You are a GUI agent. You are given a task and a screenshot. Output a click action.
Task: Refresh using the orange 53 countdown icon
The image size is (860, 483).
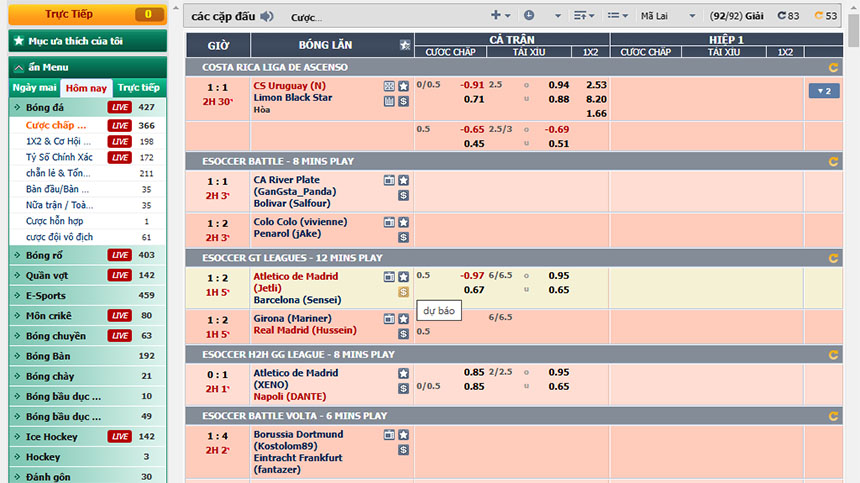825,16
